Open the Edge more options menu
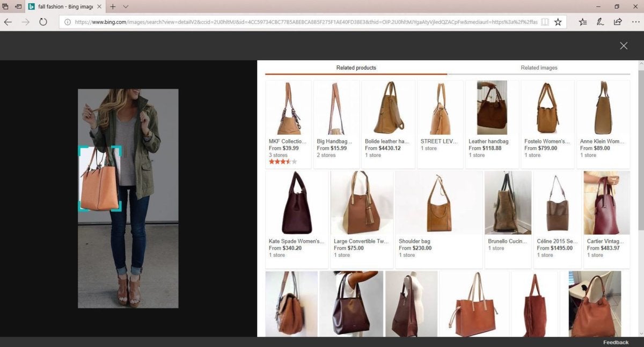Screen dimensions: 644x347 pyautogui.click(x=635, y=22)
